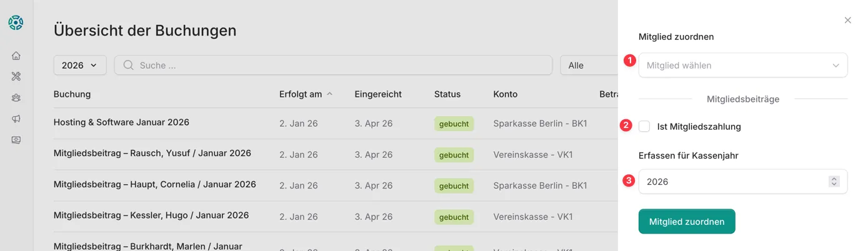This screenshot has height=251, width=868.
Task: Enable the Ist Mitgliedszahlung checkbox
Action: pyautogui.click(x=644, y=127)
